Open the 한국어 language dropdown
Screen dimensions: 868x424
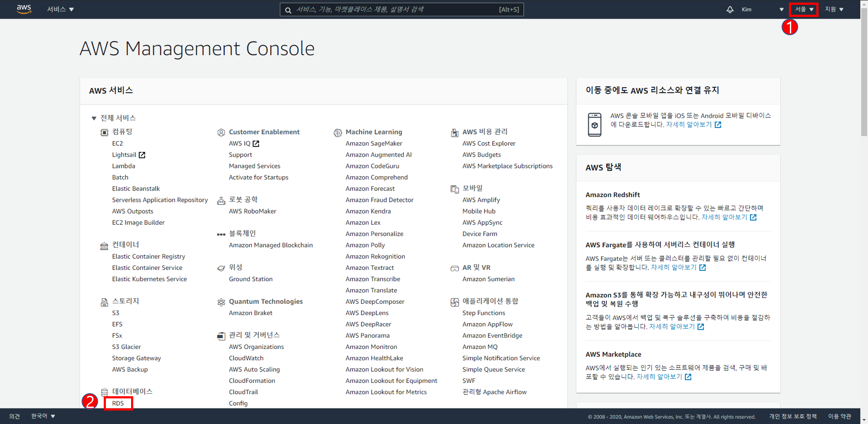43,416
